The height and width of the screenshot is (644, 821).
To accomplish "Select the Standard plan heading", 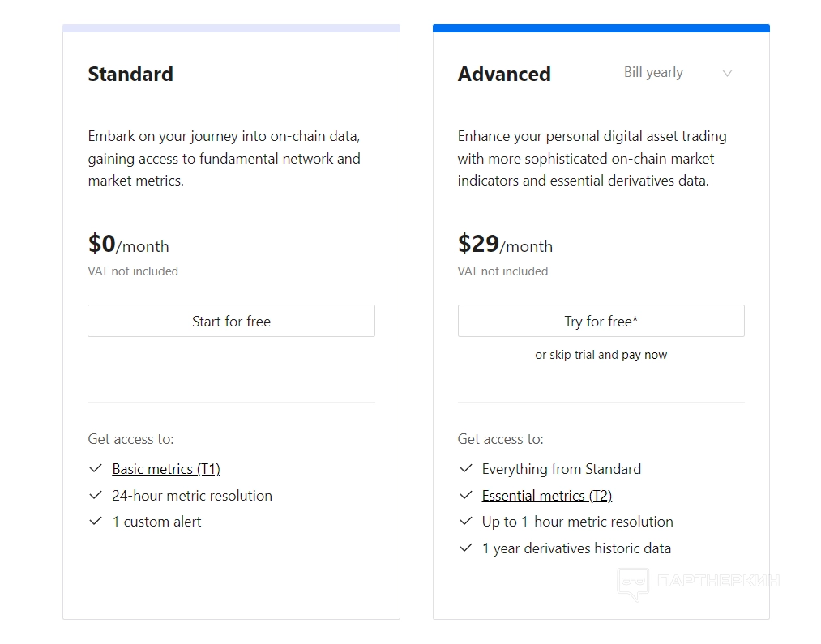I will coord(130,74).
